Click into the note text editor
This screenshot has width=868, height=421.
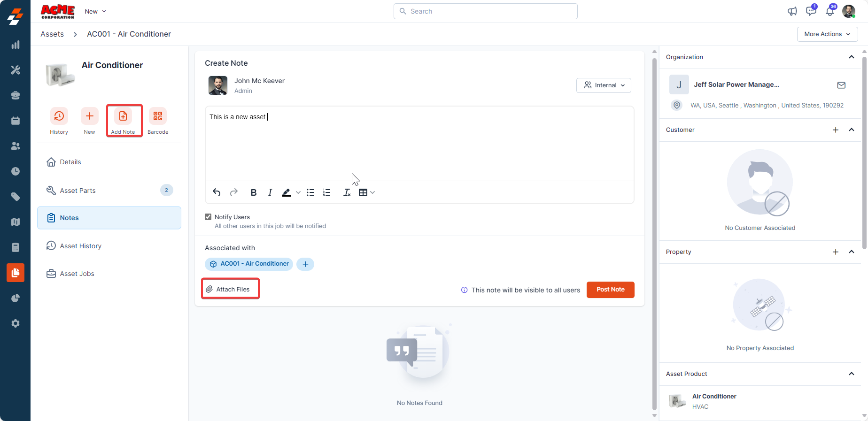[x=419, y=144]
